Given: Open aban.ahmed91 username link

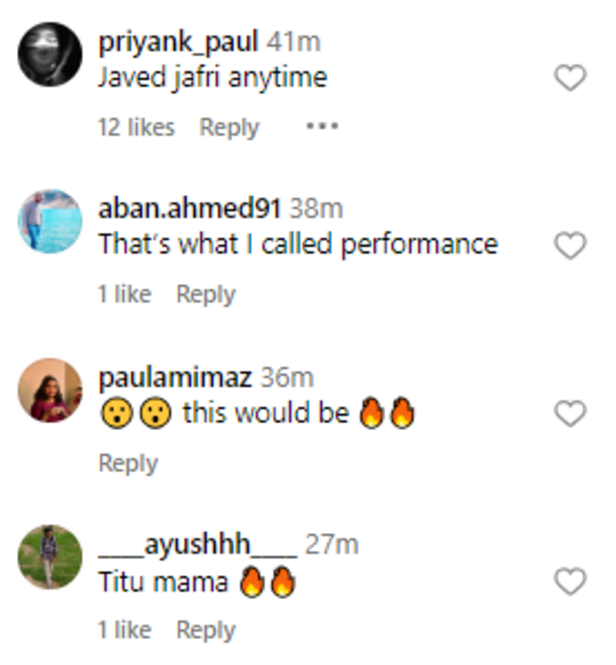Looking at the screenshot, I should (191, 209).
